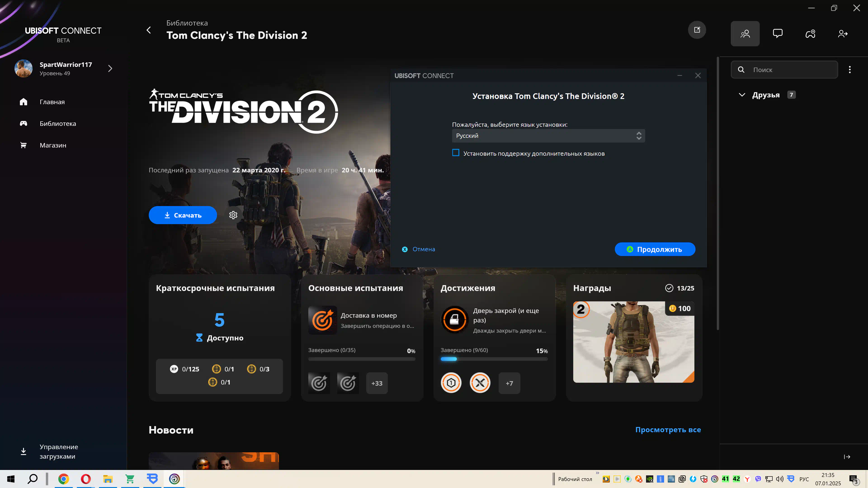Click the Библиотека breadcrumb above the title
The height and width of the screenshot is (488, 868).
click(x=187, y=23)
